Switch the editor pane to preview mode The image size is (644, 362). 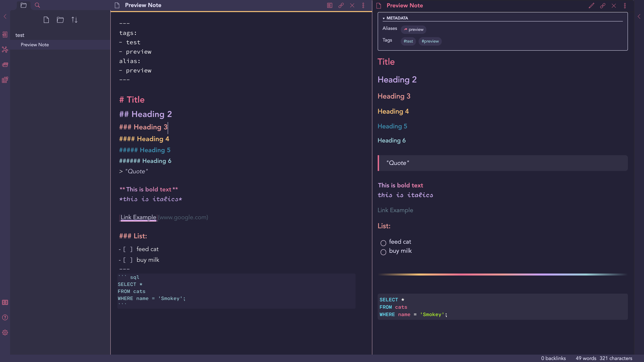pos(330,5)
